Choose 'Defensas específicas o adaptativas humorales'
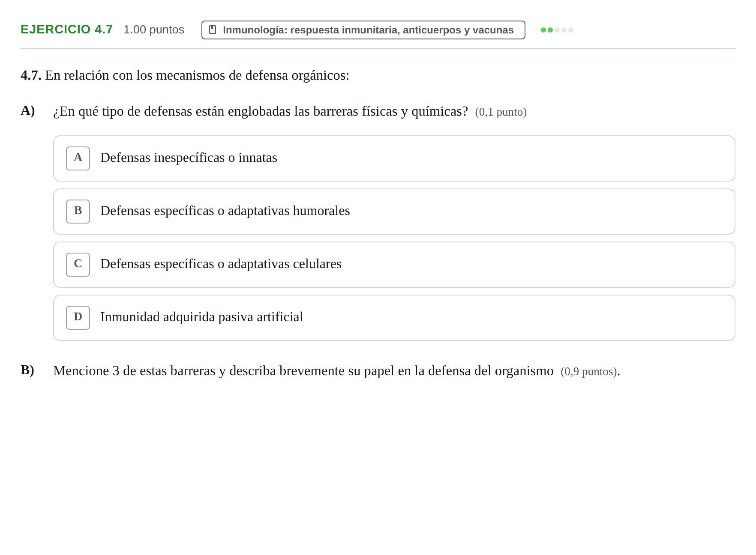This screenshot has height=555, width=756. pos(394,212)
